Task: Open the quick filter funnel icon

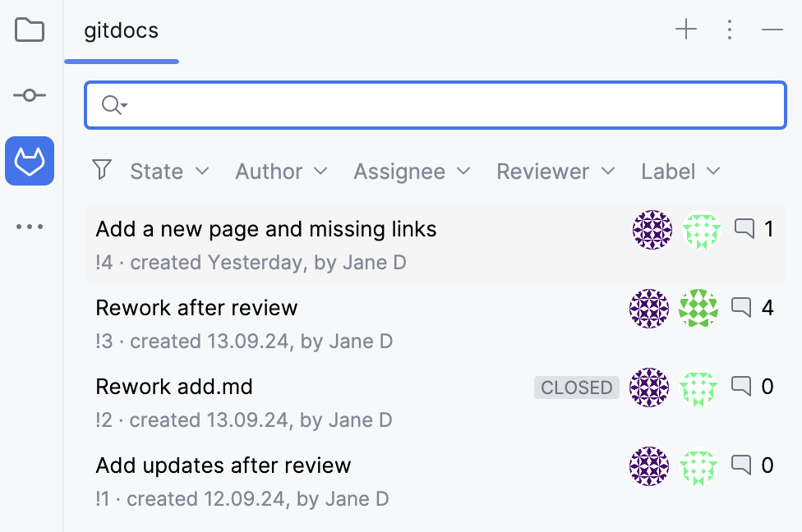Action: coord(102,169)
